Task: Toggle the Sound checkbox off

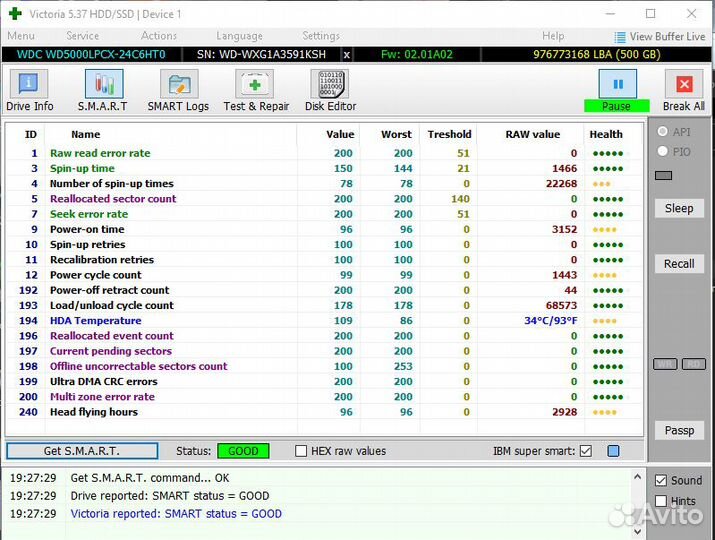Action: [660, 480]
